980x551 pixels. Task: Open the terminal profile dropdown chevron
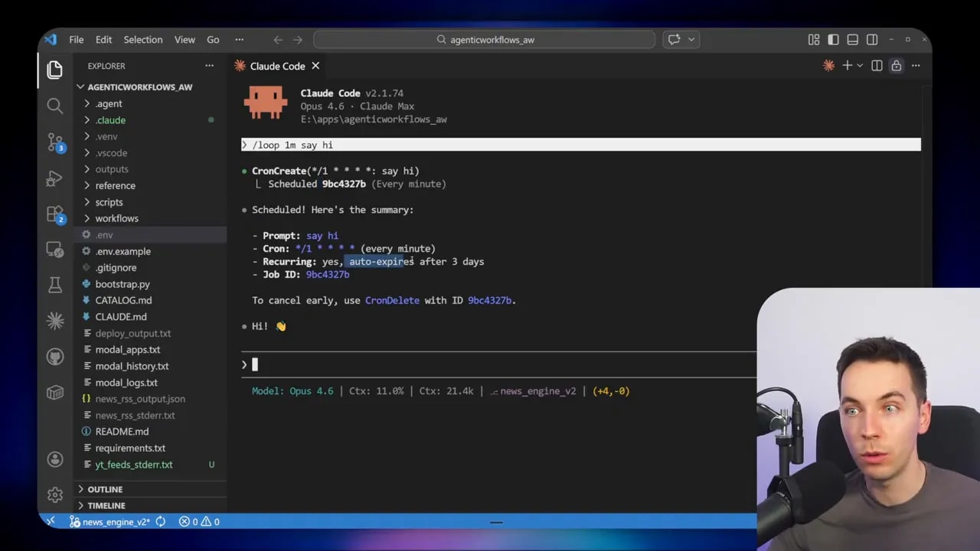[x=861, y=66]
